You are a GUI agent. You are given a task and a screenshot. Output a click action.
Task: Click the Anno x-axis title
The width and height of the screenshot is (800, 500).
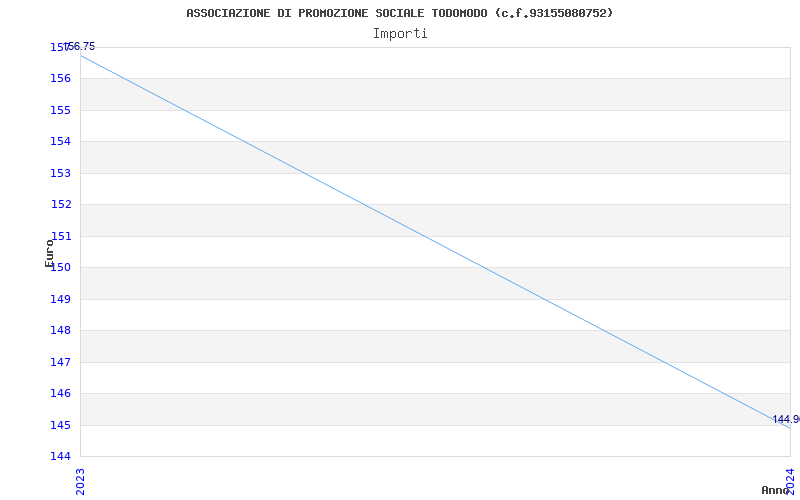click(x=775, y=490)
